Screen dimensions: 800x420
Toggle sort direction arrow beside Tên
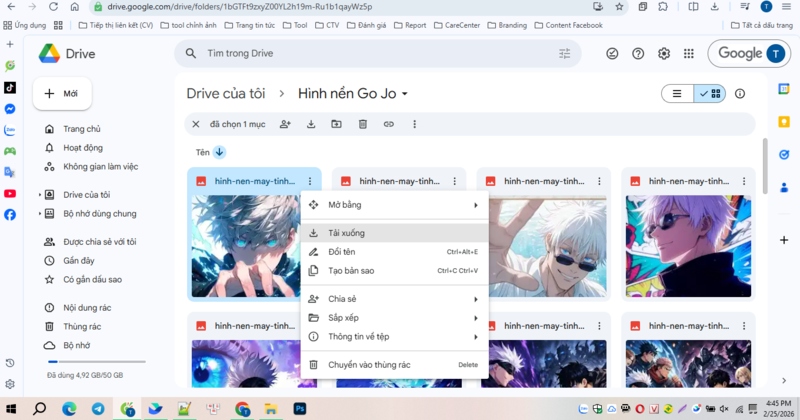point(219,152)
